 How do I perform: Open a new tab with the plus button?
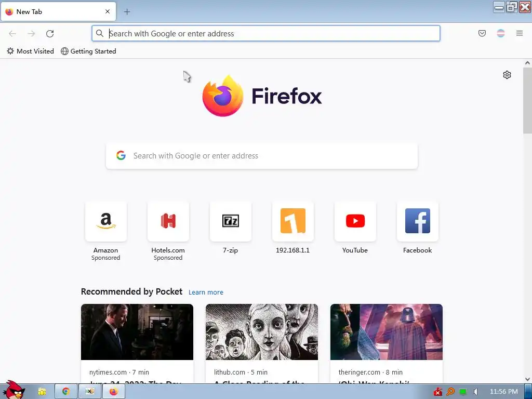127,11
